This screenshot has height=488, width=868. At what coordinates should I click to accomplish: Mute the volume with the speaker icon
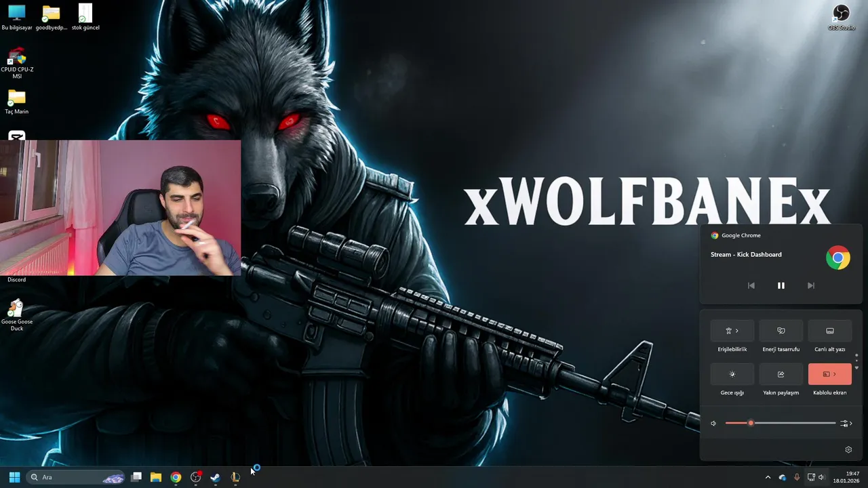[713, 424]
